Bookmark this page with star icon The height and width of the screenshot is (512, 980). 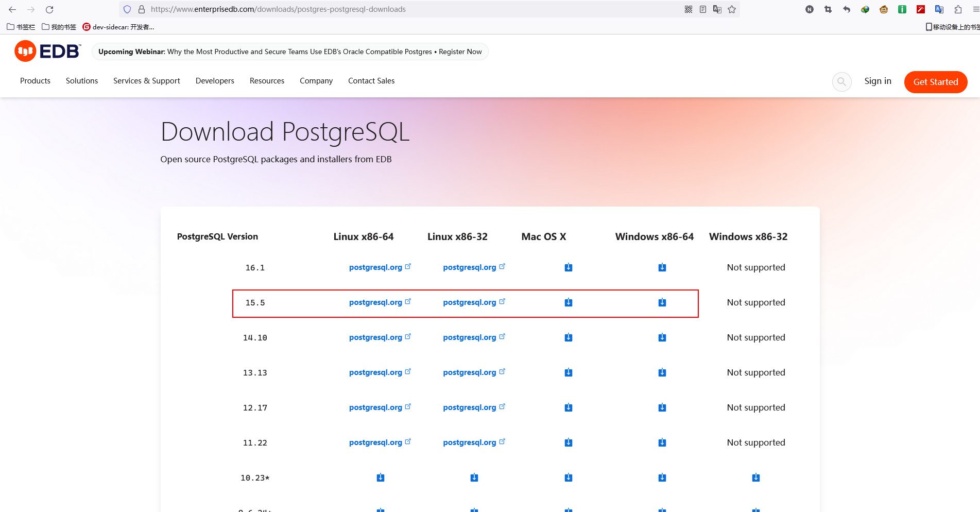(732, 9)
